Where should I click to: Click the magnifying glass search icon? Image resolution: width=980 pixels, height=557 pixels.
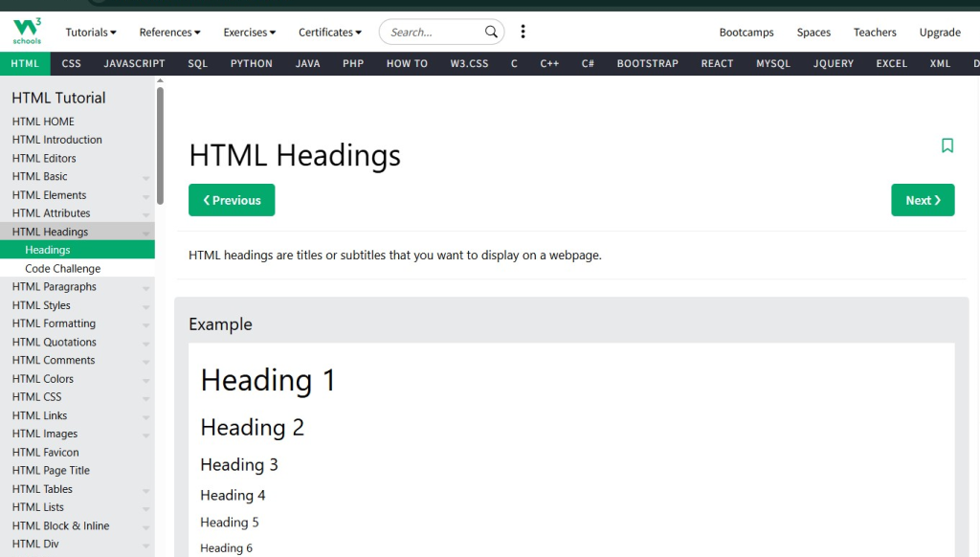(x=492, y=32)
